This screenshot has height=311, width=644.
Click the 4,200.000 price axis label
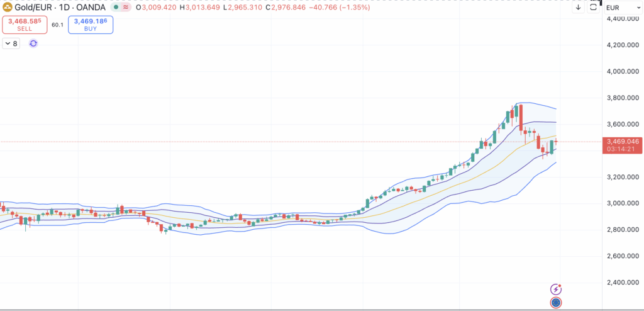coord(623,45)
